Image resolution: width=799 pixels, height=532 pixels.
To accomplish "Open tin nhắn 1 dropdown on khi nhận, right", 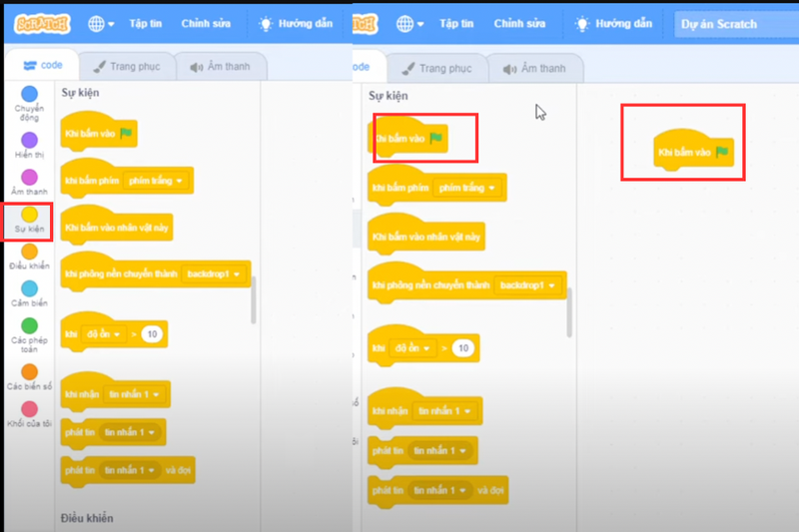I will point(444,411).
